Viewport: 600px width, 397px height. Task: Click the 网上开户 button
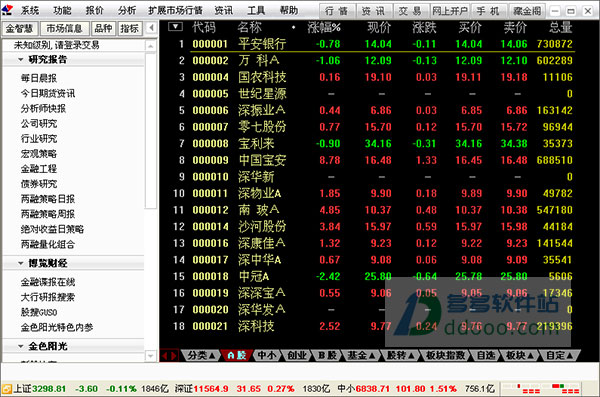(x=450, y=11)
